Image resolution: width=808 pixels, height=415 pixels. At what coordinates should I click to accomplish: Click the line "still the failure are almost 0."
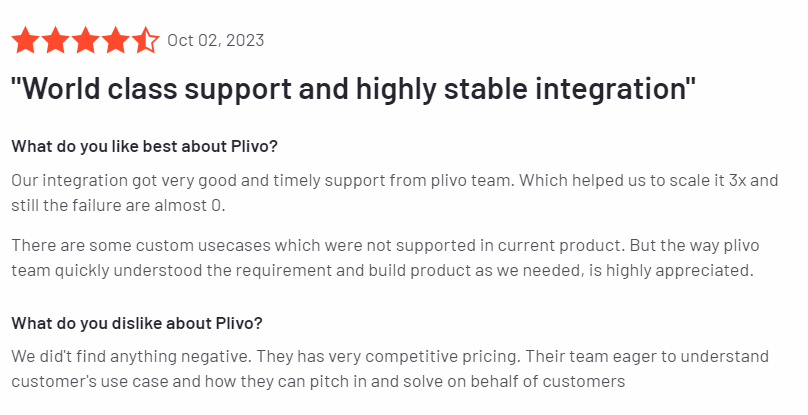[x=119, y=206]
